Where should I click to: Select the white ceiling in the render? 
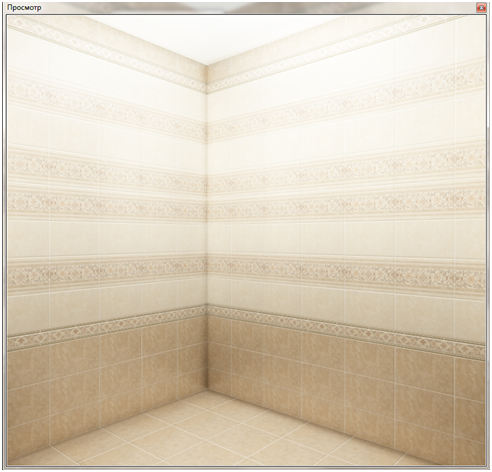click(213, 37)
